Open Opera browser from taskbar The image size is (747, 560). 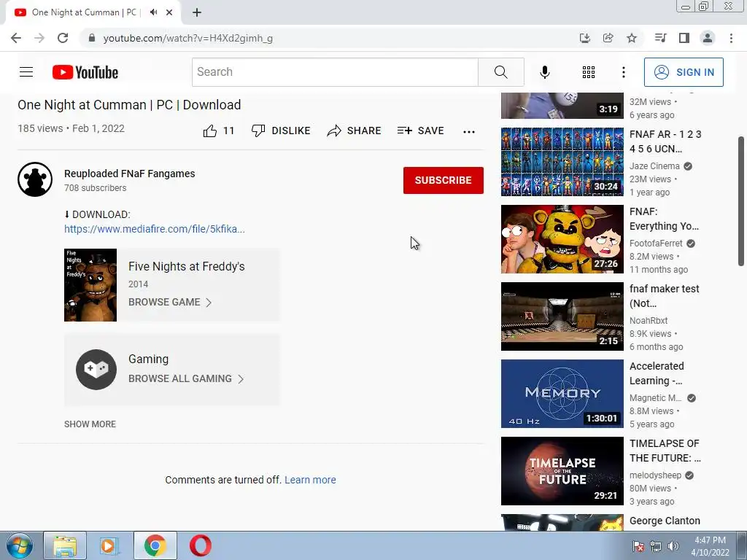[200, 545]
